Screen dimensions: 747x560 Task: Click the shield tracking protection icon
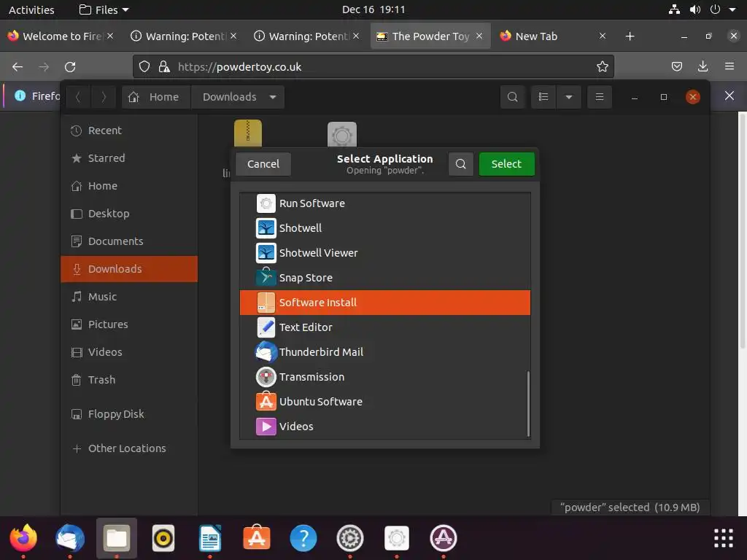tap(144, 66)
